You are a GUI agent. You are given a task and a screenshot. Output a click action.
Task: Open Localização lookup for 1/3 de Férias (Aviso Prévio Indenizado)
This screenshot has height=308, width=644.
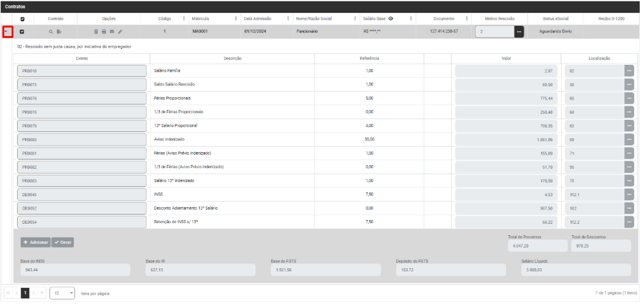click(x=629, y=167)
